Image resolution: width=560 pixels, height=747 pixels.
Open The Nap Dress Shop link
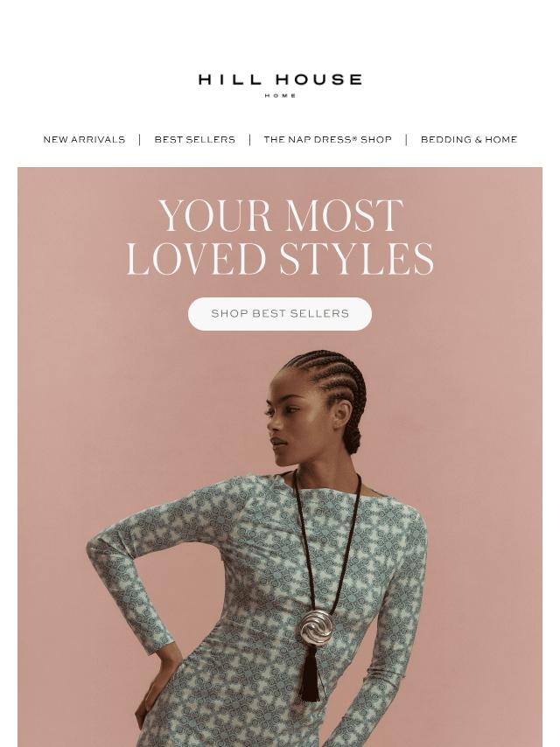click(327, 140)
